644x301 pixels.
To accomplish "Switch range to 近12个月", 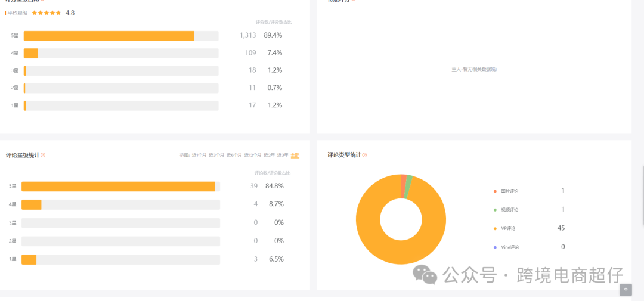I will point(253,155).
